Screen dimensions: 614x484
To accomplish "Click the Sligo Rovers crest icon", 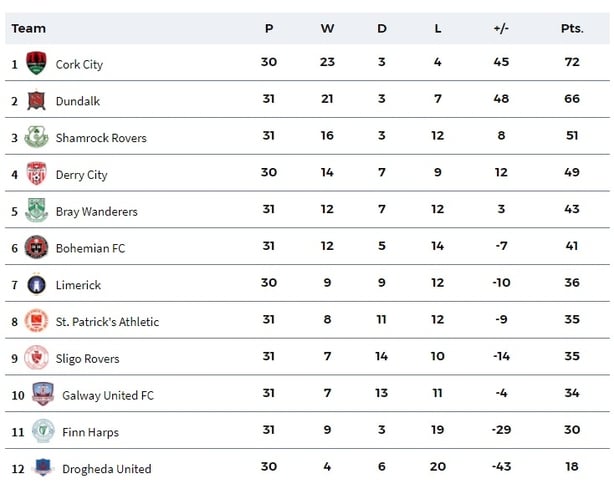I will coord(36,358).
